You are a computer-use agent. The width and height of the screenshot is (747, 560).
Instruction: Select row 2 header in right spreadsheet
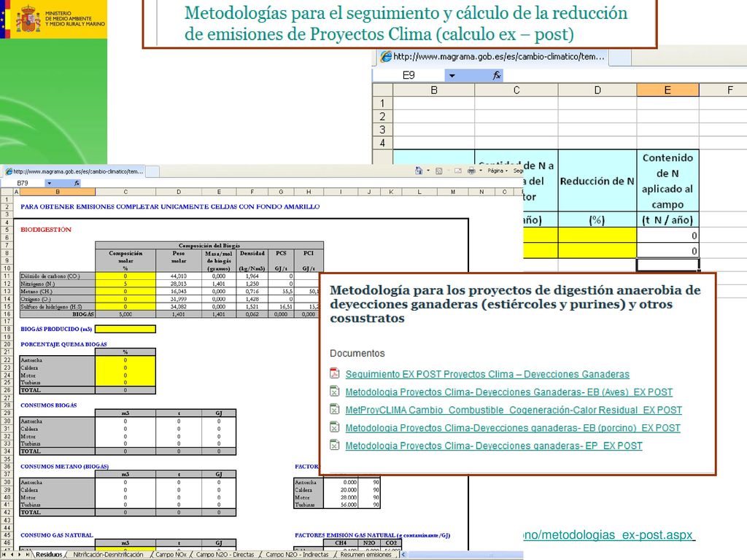click(382, 116)
